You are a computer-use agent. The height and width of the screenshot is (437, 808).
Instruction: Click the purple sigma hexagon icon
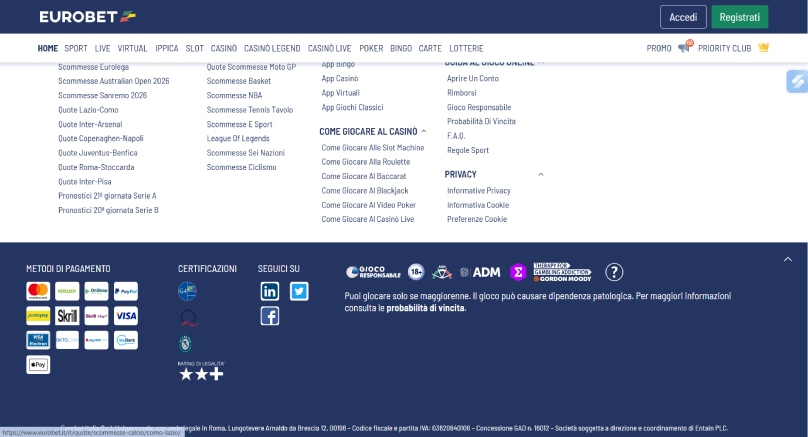[518, 272]
